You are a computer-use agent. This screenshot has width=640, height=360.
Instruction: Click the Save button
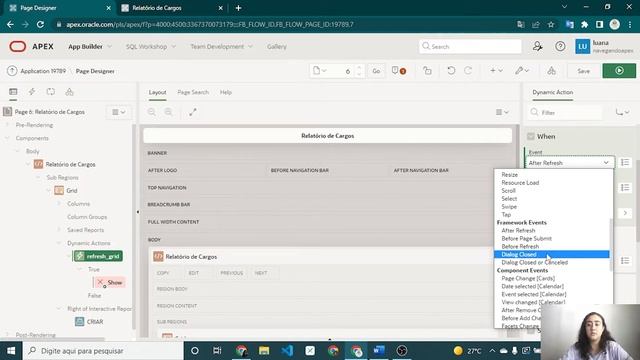tap(584, 71)
